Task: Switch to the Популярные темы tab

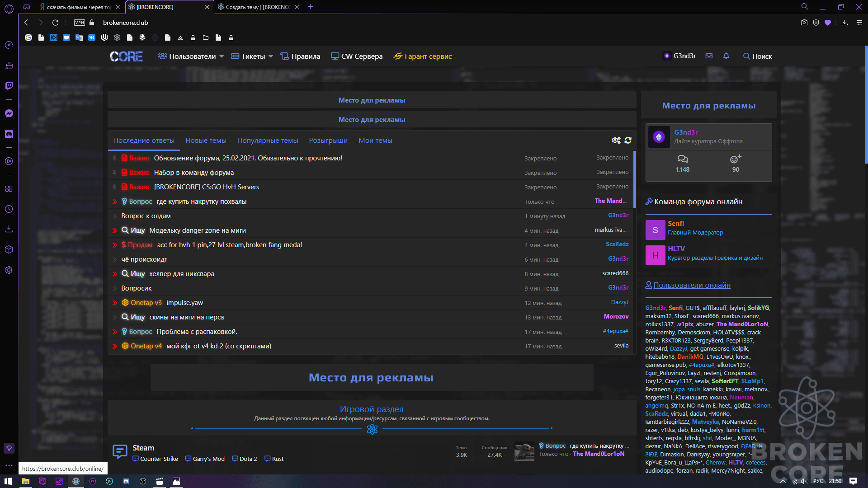Action: tap(268, 141)
